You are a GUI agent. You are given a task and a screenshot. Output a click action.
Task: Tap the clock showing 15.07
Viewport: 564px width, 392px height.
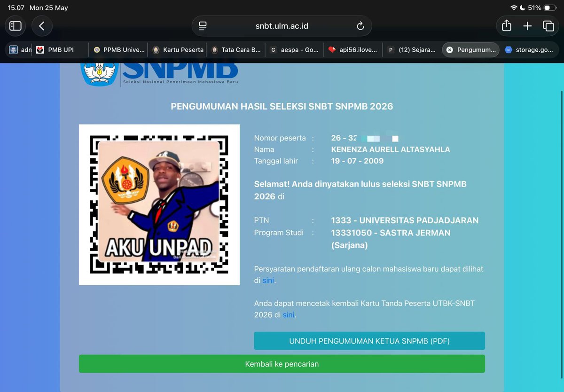[16, 8]
